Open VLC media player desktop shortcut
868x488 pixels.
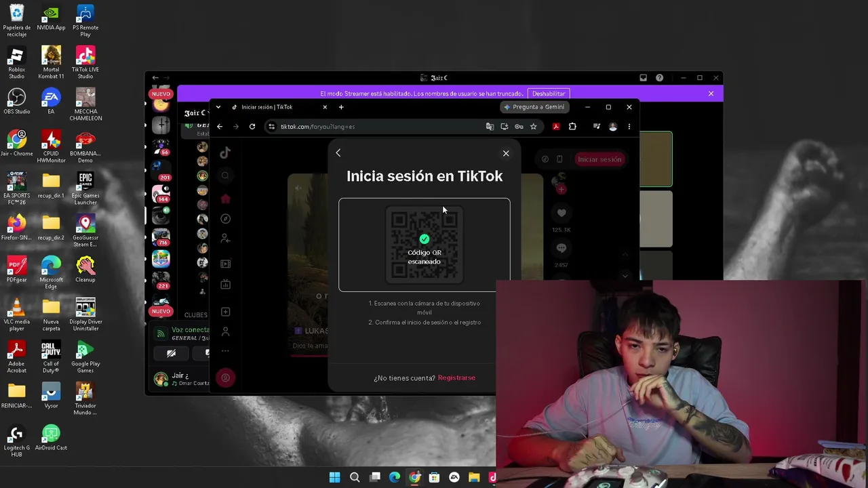[16, 314]
